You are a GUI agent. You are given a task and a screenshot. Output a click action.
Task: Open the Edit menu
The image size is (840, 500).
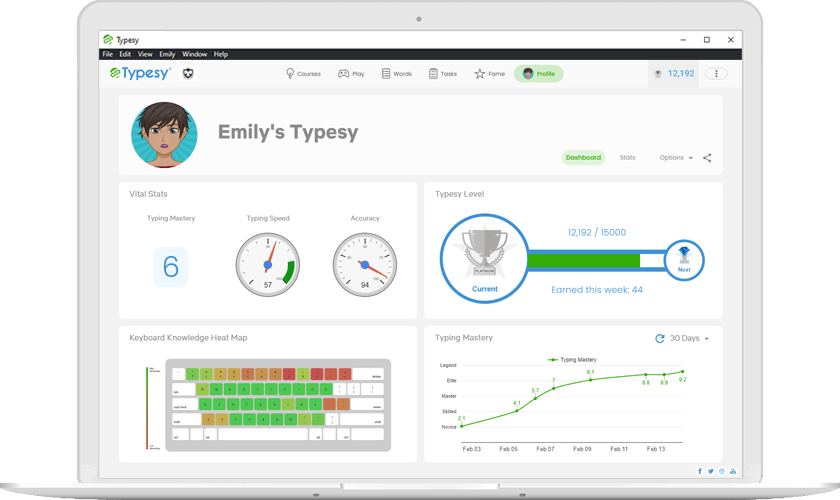tap(125, 54)
